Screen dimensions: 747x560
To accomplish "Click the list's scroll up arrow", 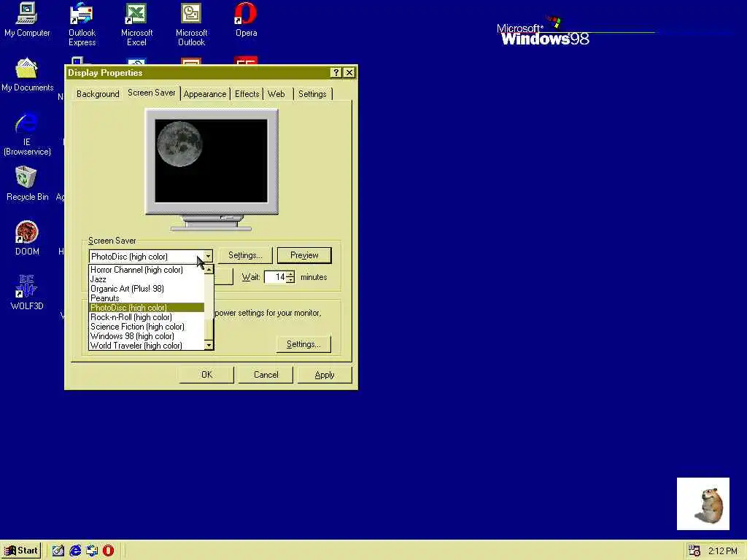I will point(209,270).
